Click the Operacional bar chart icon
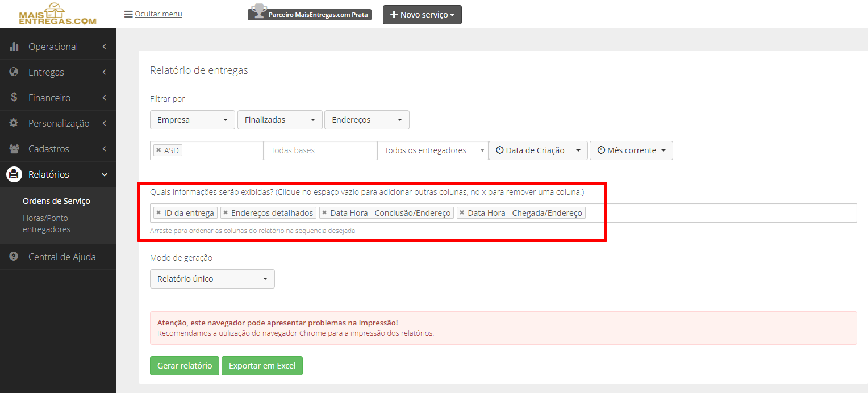Viewport: 868px width, 393px height. 14,47
